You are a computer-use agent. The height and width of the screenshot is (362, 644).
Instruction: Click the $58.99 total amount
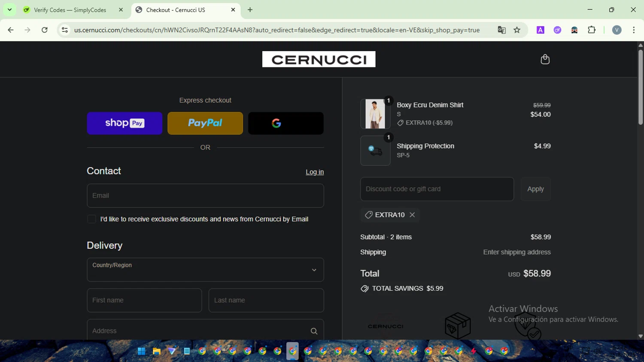(x=537, y=274)
